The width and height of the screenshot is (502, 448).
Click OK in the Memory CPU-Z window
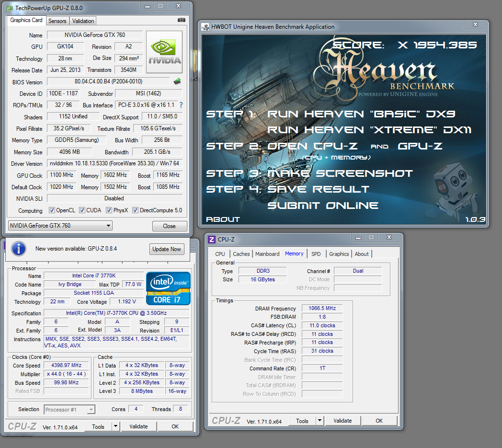tap(379, 421)
